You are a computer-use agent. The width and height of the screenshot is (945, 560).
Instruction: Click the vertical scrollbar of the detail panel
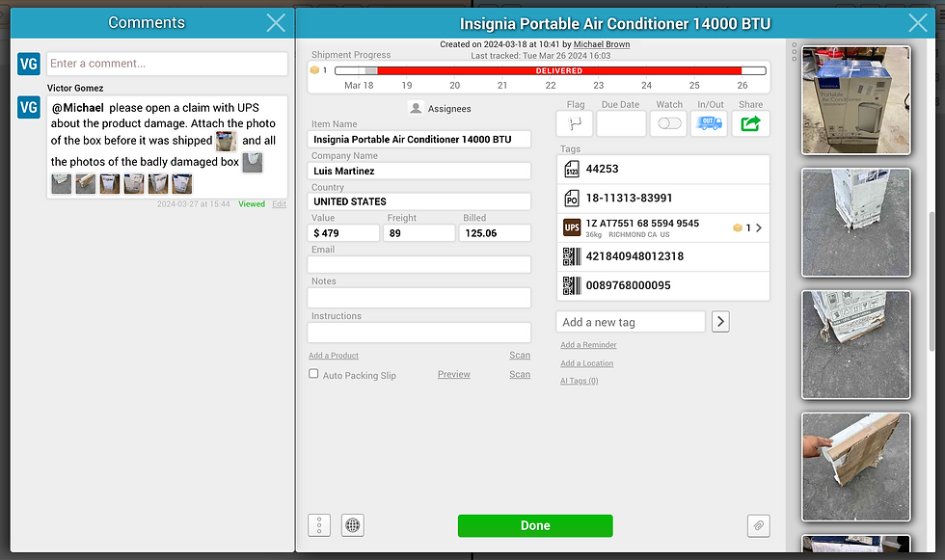pyautogui.click(x=931, y=281)
